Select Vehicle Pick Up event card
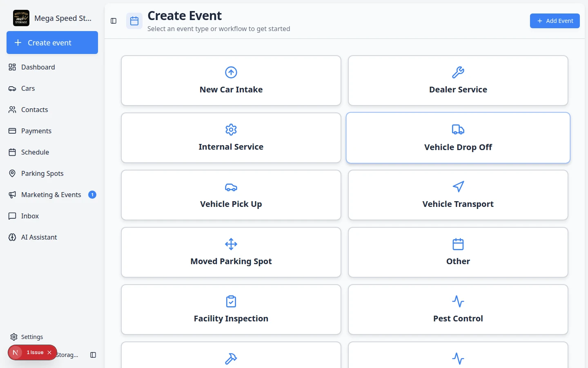The image size is (588, 368). point(231,195)
